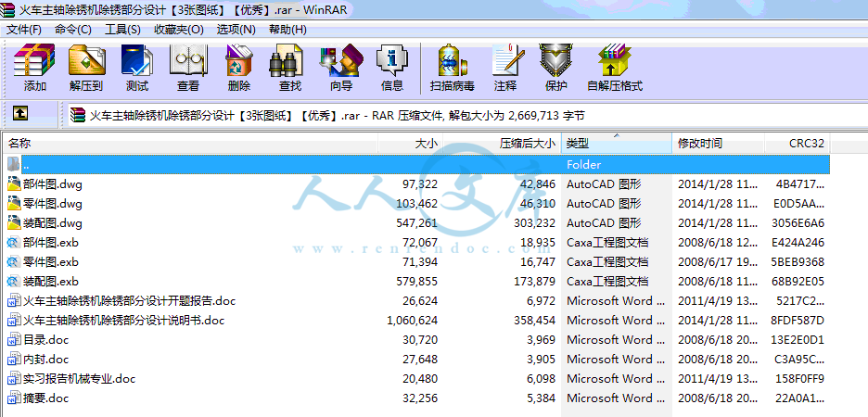The image size is (868, 417).
Task: Sort by the 压缩后大小 column header
Action: (x=502, y=144)
